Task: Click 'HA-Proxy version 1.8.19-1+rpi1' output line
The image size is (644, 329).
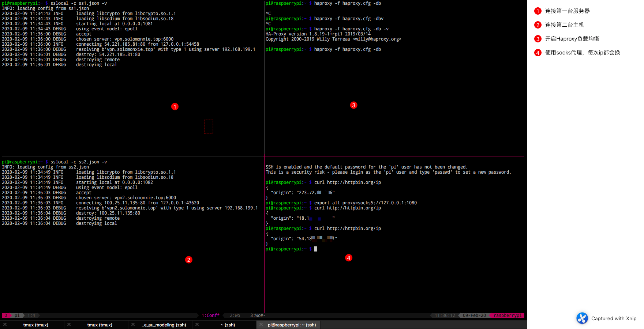Action: 318,34
